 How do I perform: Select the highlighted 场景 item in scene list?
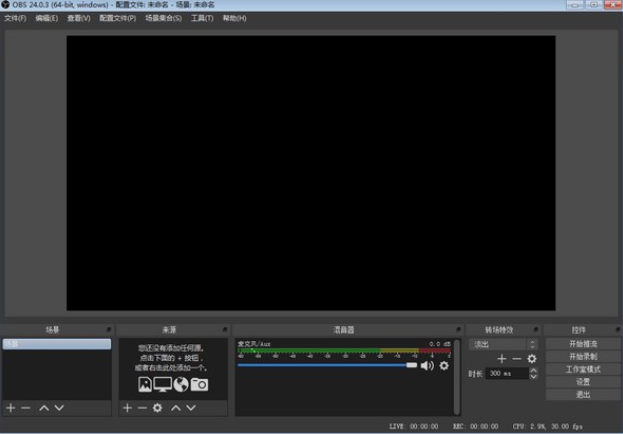(57, 344)
